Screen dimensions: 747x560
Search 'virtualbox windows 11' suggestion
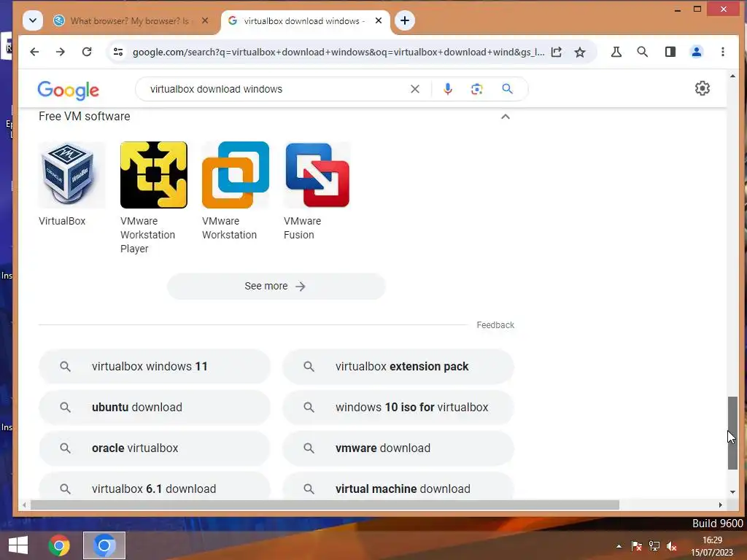click(x=155, y=366)
